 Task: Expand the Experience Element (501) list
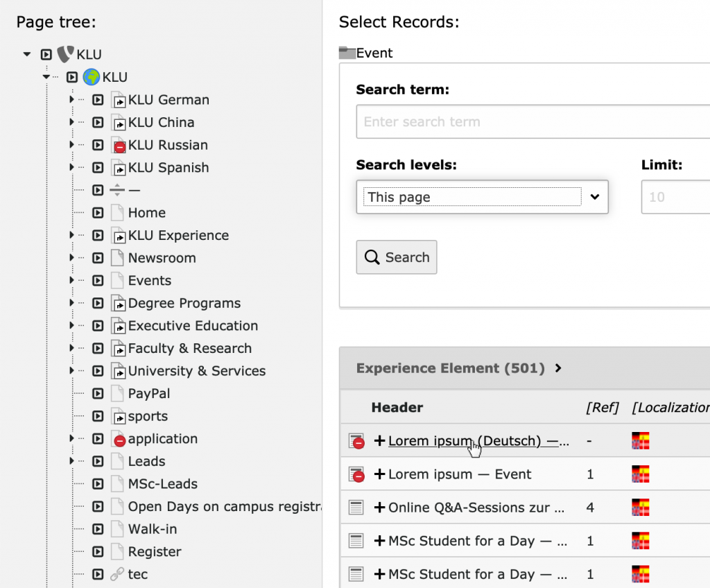(558, 368)
